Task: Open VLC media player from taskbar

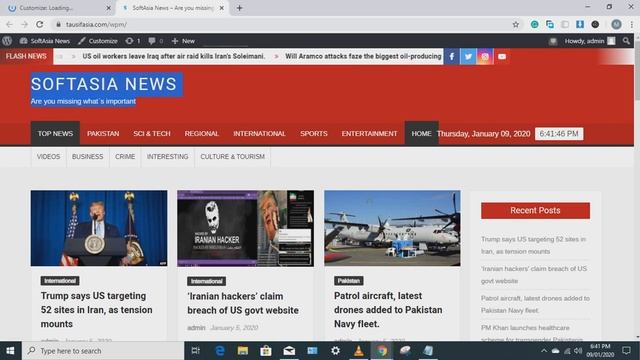Action: pos(358,351)
